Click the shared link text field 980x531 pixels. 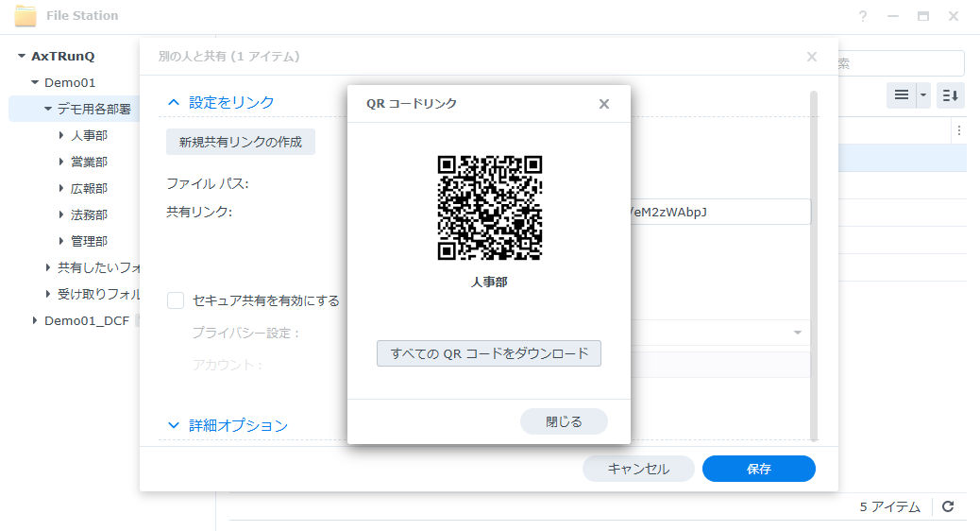[720, 212]
